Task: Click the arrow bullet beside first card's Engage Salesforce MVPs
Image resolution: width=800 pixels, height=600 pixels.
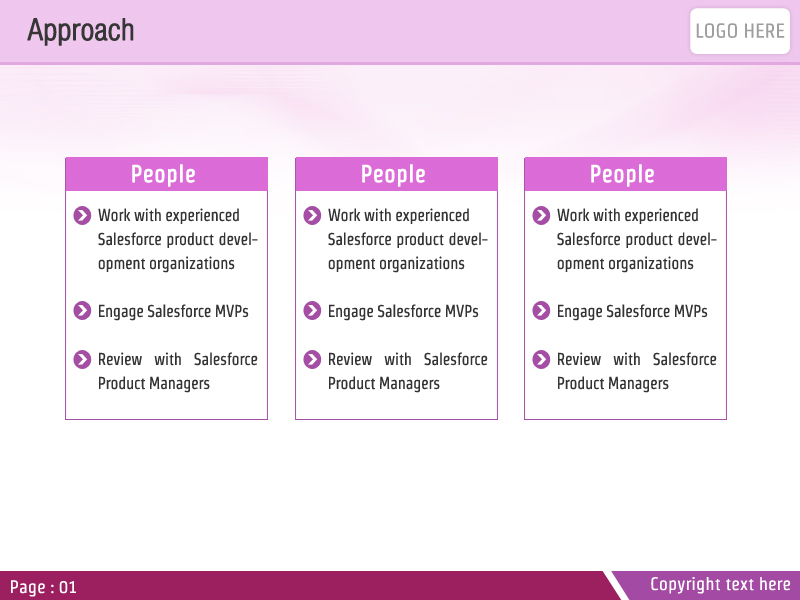Action: click(82, 311)
